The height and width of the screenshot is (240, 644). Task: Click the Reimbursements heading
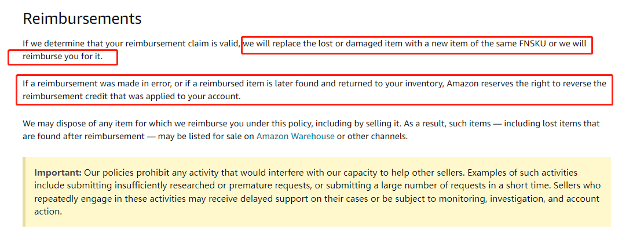(82, 19)
